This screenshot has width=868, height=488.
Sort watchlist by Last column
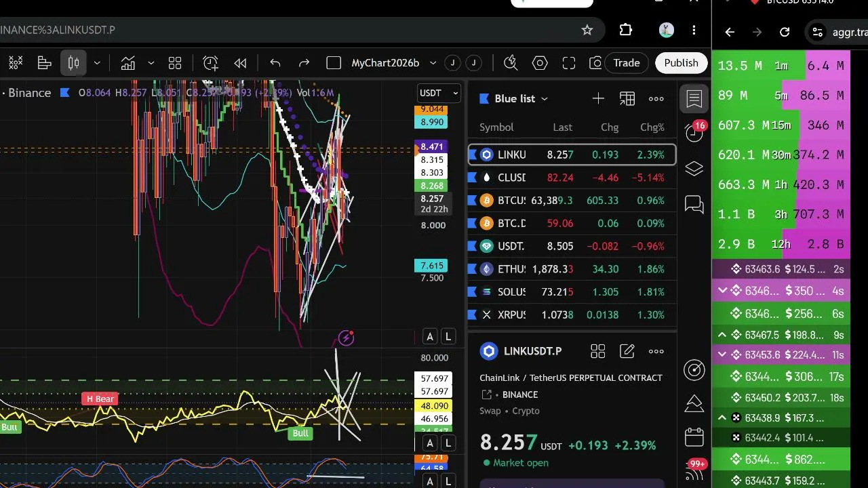click(x=562, y=127)
